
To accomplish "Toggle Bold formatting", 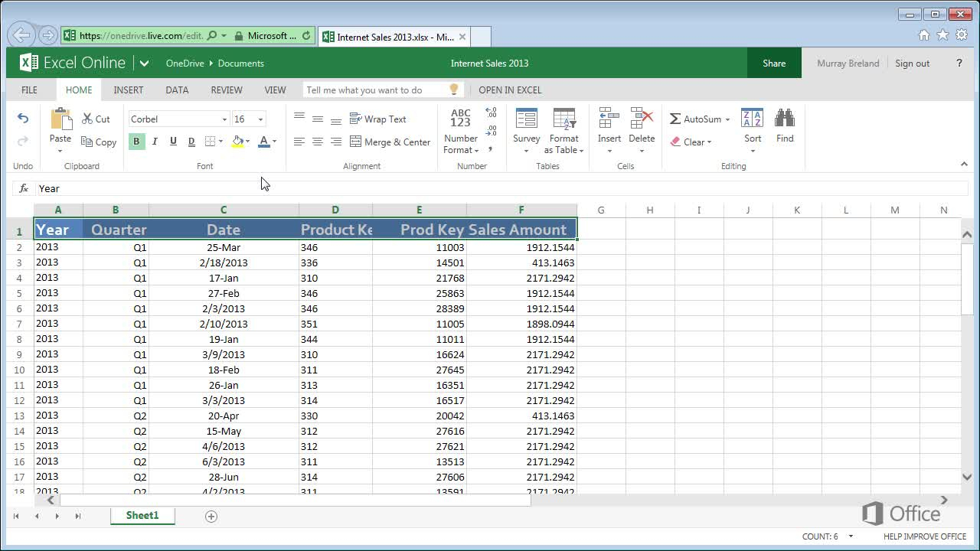I will (x=136, y=142).
